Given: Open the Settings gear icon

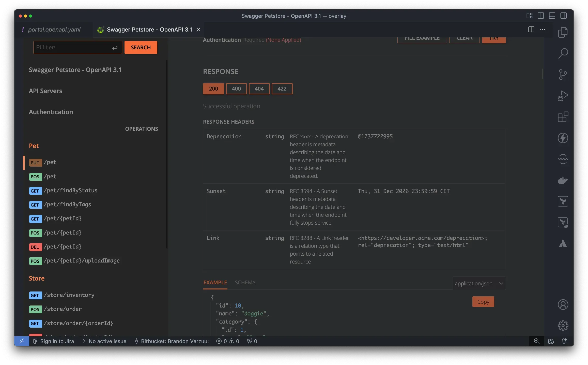Looking at the screenshot, I should pyautogui.click(x=563, y=325).
